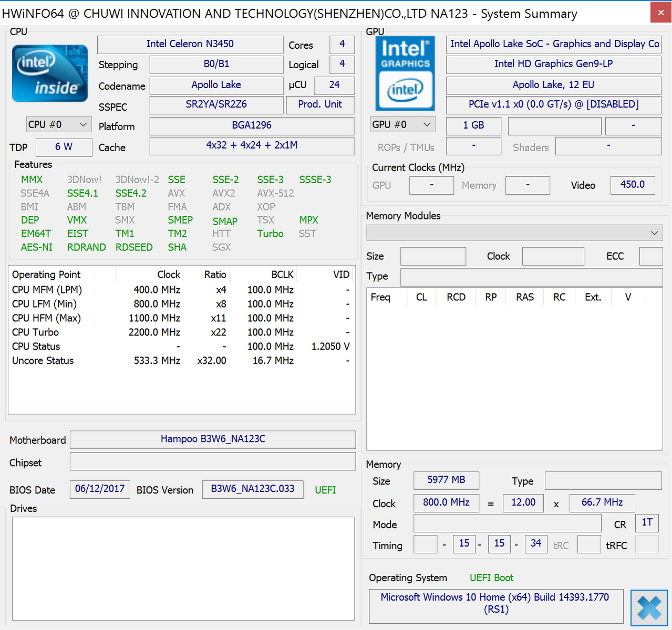Viewport: 672px width, 630px height.
Task: Click the empty Chipset field
Action: click(213, 462)
